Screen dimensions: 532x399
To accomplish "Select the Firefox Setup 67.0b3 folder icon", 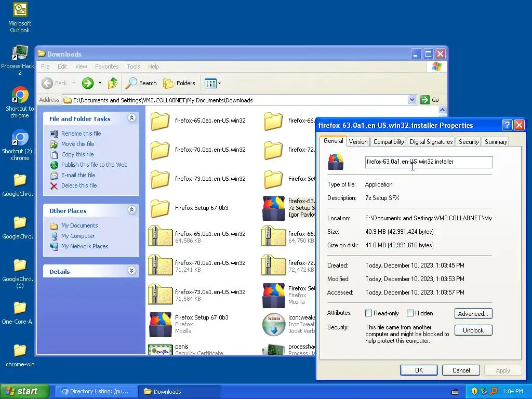I will click(x=160, y=209).
